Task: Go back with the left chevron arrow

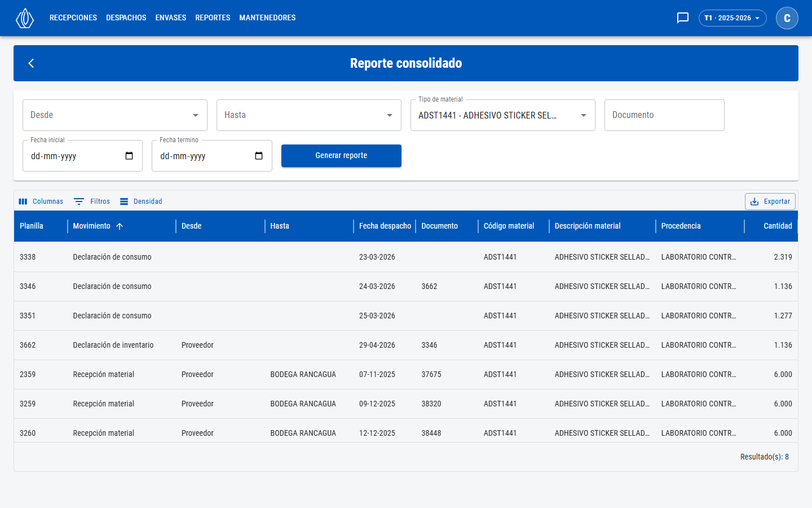Action: tap(32, 63)
